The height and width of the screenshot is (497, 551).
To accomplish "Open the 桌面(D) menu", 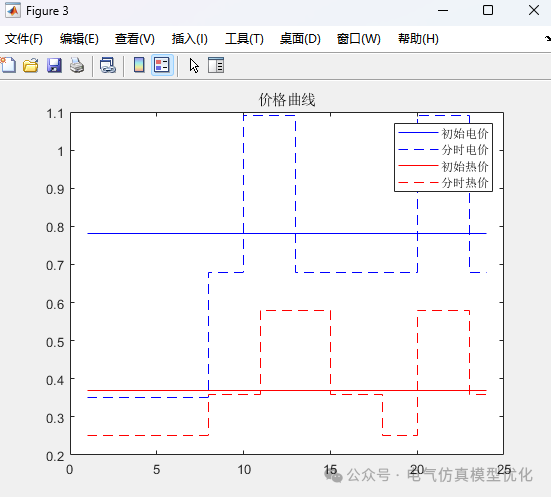I will (300, 39).
